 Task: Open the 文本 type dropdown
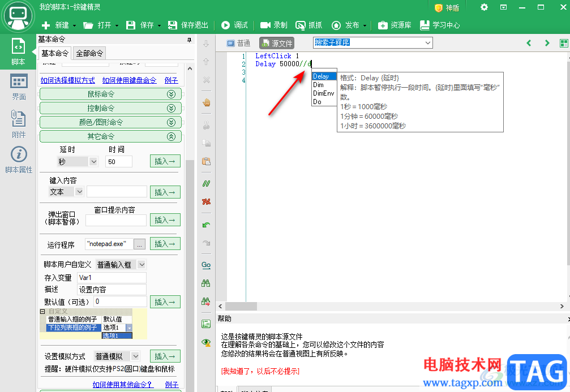pos(79,191)
